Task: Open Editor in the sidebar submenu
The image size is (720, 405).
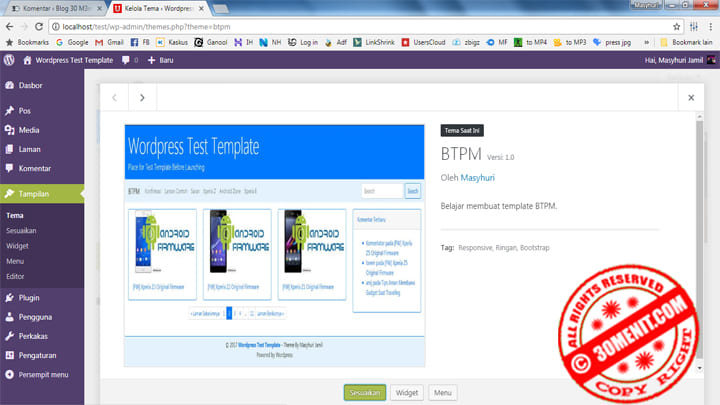Action: pos(15,276)
